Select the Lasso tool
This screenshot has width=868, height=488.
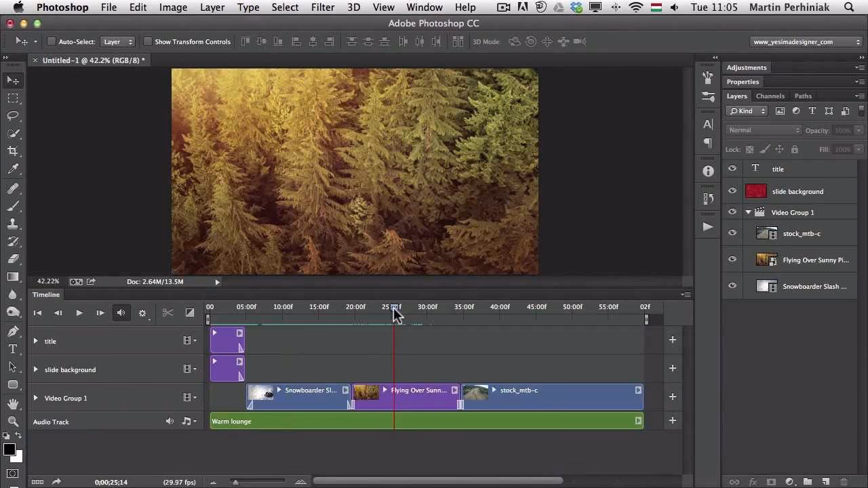click(x=13, y=116)
